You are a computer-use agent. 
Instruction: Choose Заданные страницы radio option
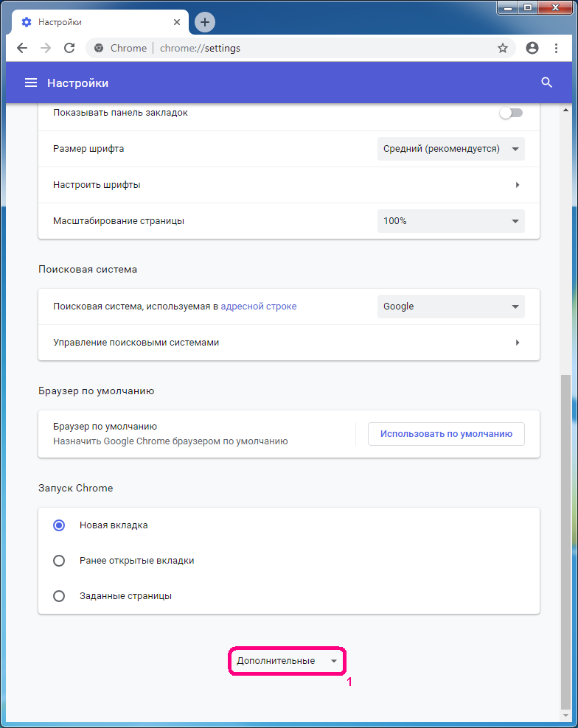[59, 596]
